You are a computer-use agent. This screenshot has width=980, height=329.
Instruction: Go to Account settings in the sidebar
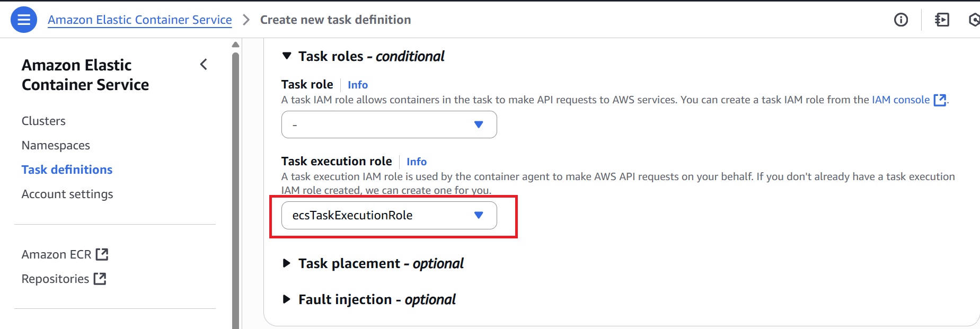click(67, 194)
